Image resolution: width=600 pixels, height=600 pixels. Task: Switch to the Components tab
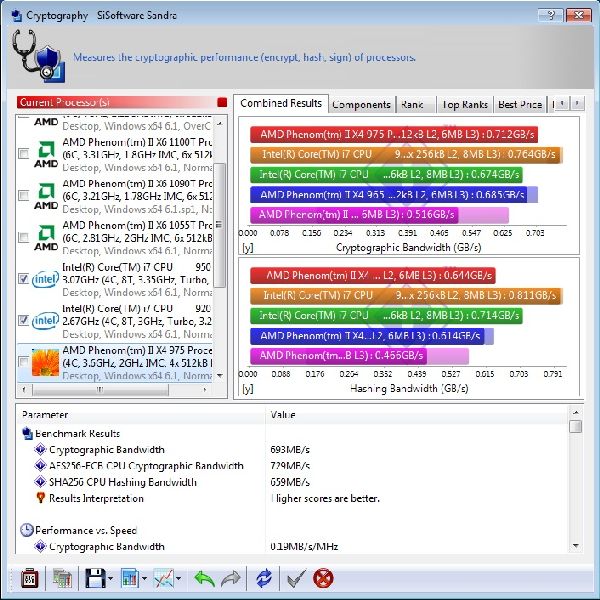point(361,104)
